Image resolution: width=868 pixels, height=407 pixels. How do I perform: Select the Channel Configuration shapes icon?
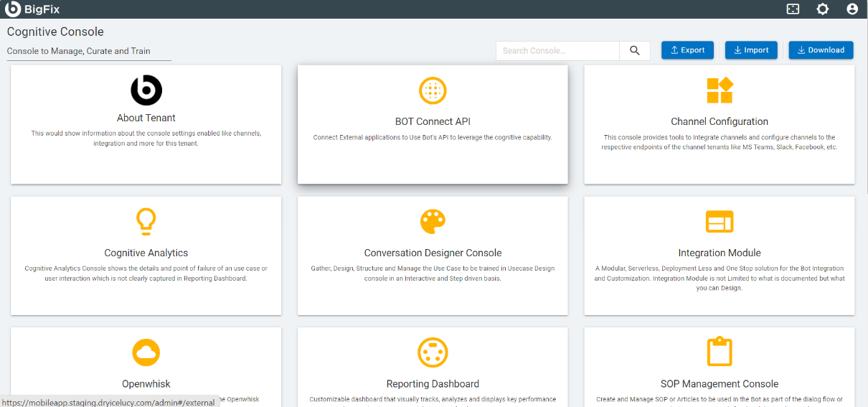[x=720, y=90]
